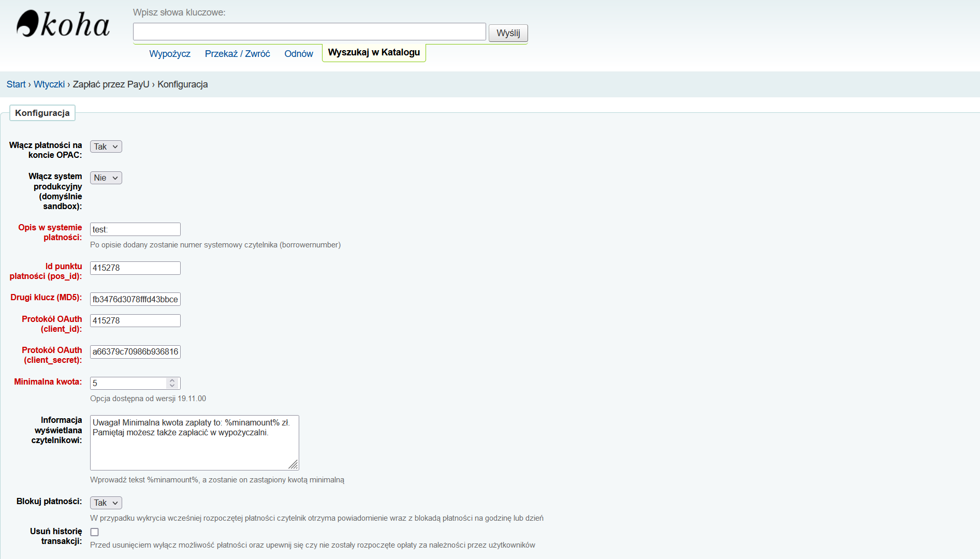Viewport: 980px width, 559px height.
Task: Decrement the Minimalna kwota stepper down arrow
Action: pos(172,386)
